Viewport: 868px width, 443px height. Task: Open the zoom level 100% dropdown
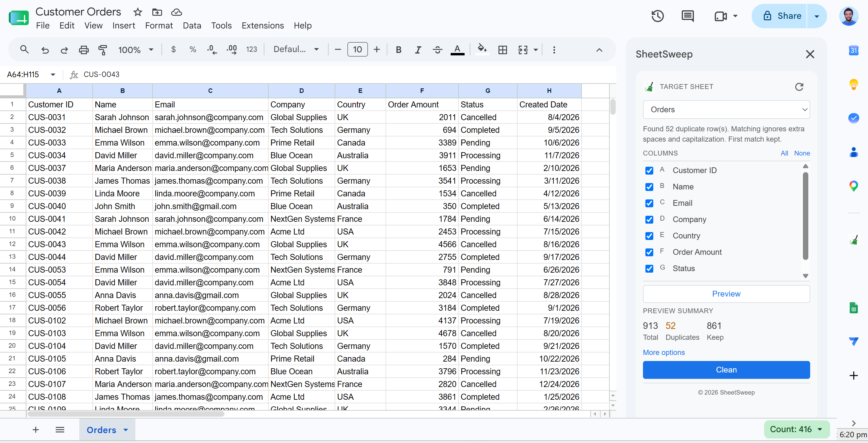click(135, 50)
